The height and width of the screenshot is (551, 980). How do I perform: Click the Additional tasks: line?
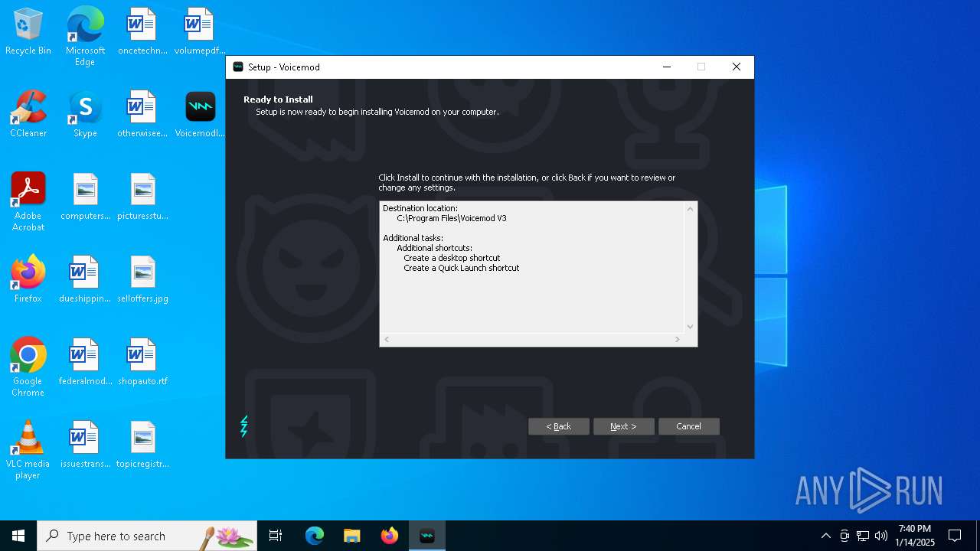click(x=413, y=238)
